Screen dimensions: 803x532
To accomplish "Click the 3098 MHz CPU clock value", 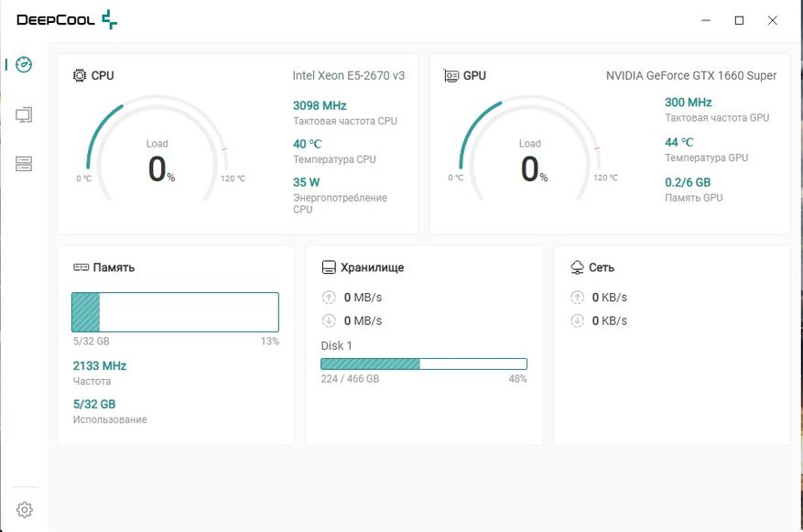I will [x=320, y=105].
